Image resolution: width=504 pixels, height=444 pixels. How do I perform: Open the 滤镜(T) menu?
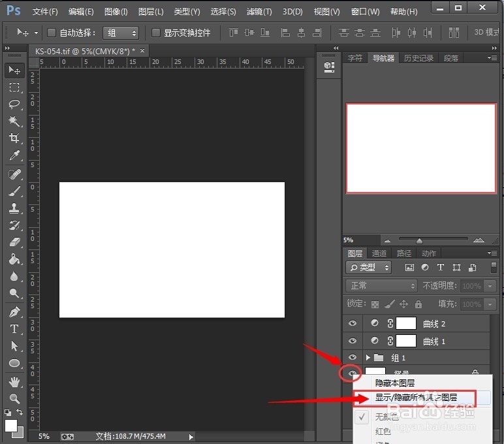pos(259,12)
